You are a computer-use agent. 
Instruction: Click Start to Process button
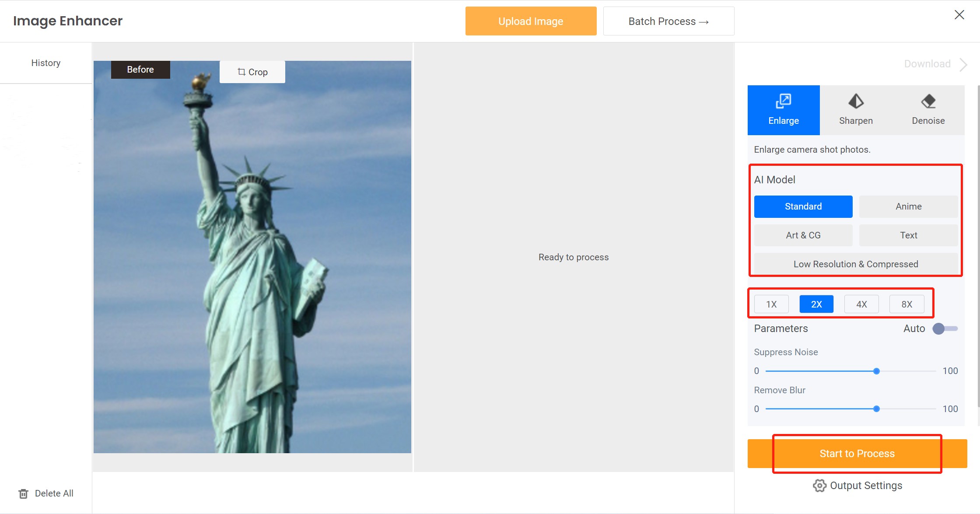click(857, 454)
